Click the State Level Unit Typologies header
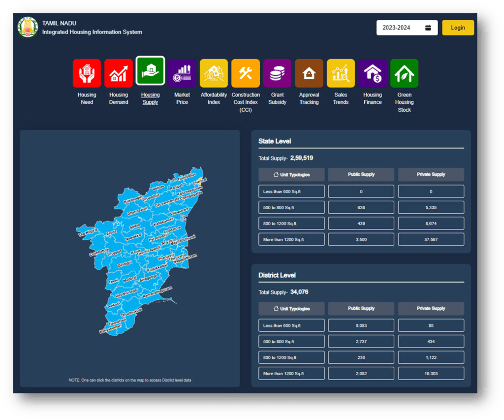This screenshot has height=420, width=504. [291, 174]
